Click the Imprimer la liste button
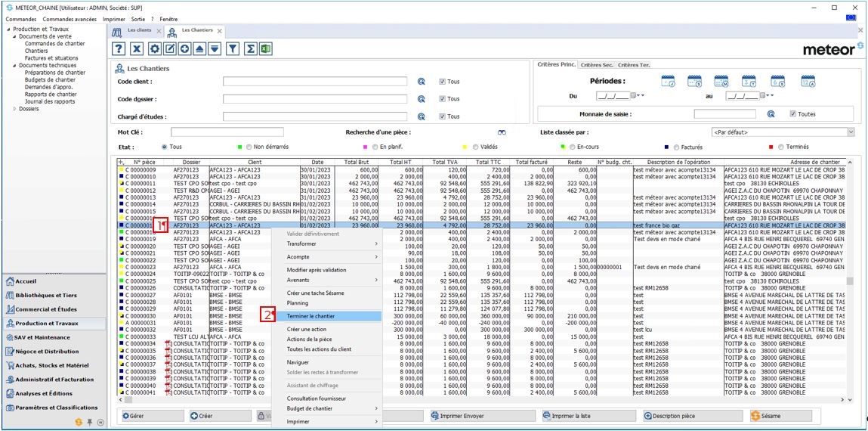The image size is (868, 431). 589,415
